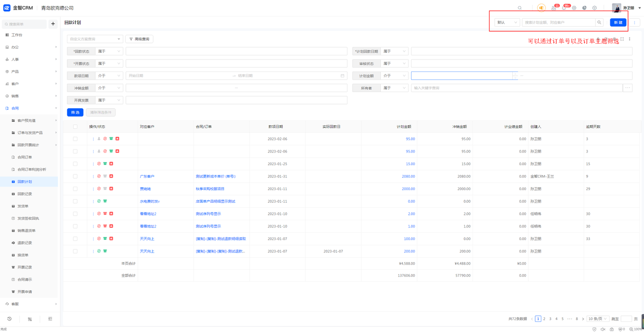Open the orange megaphone announcements icon
644x332 pixels.
click(x=541, y=8)
